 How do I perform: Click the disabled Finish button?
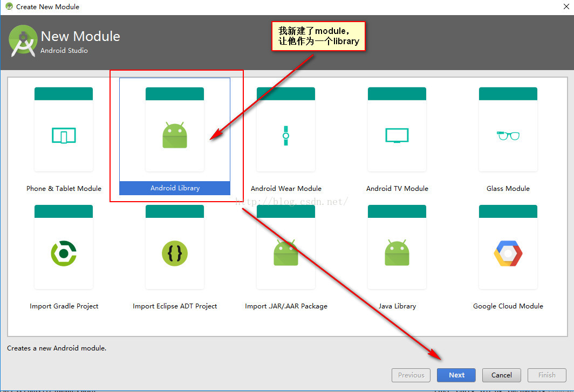(547, 375)
